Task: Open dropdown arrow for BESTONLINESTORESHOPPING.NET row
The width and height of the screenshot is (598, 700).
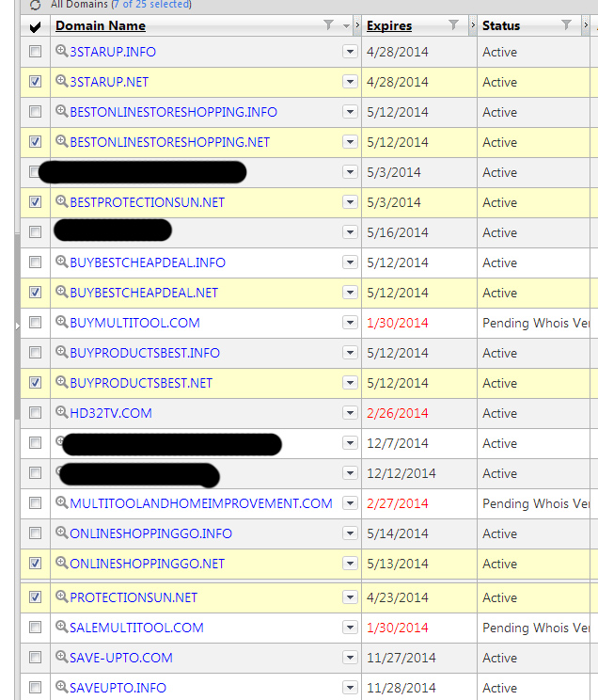Action: pyautogui.click(x=351, y=142)
